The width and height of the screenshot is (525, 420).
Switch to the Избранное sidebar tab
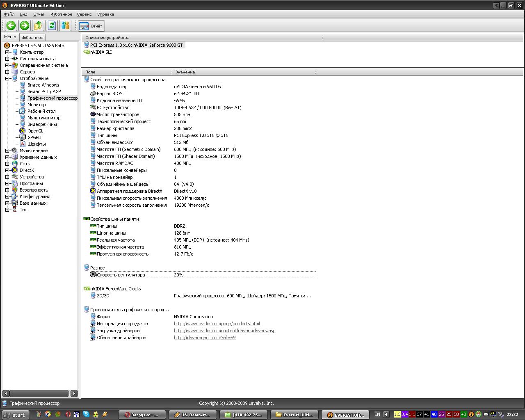click(32, 37)
